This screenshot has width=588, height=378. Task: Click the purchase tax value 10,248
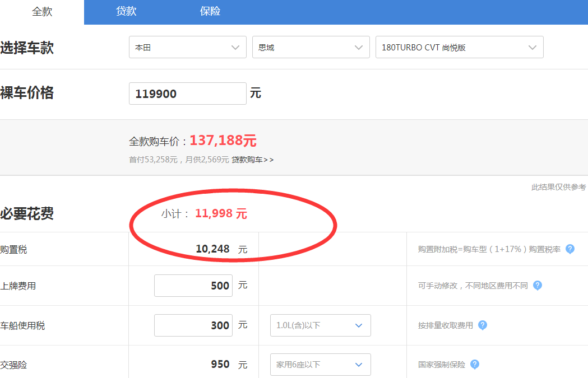212,249
